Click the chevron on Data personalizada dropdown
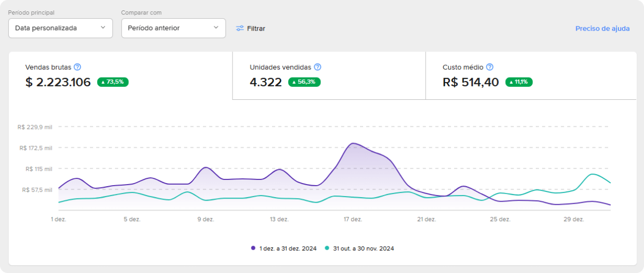The width and height of the screenshot is (644, 273). pyautogui.click(x=103, y=28)
